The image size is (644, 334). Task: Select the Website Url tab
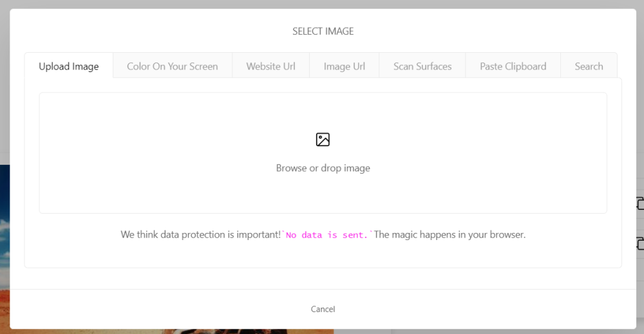coord(270,66)
